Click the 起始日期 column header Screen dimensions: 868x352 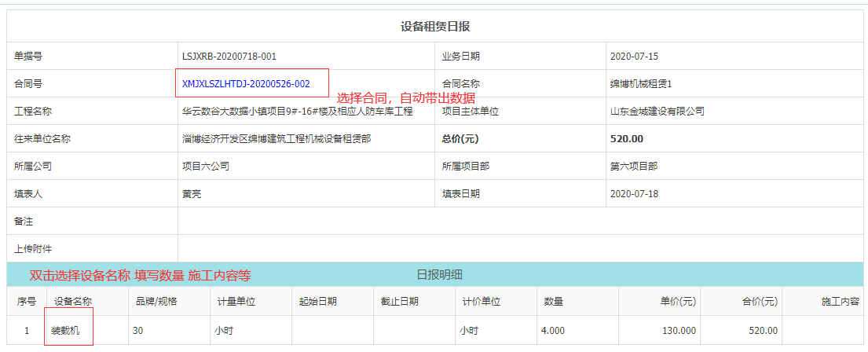pyautogui.click(x=318, y=302)
